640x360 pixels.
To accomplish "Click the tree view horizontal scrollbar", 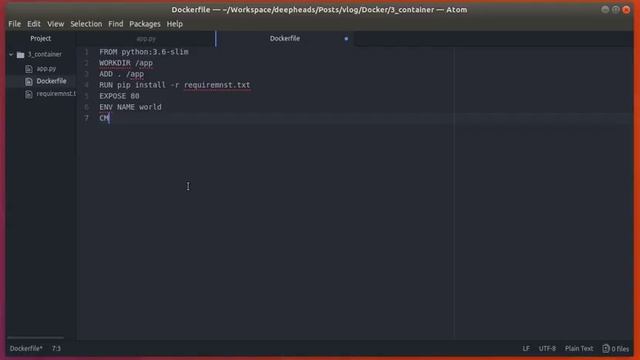I will (x=36, y=338).
